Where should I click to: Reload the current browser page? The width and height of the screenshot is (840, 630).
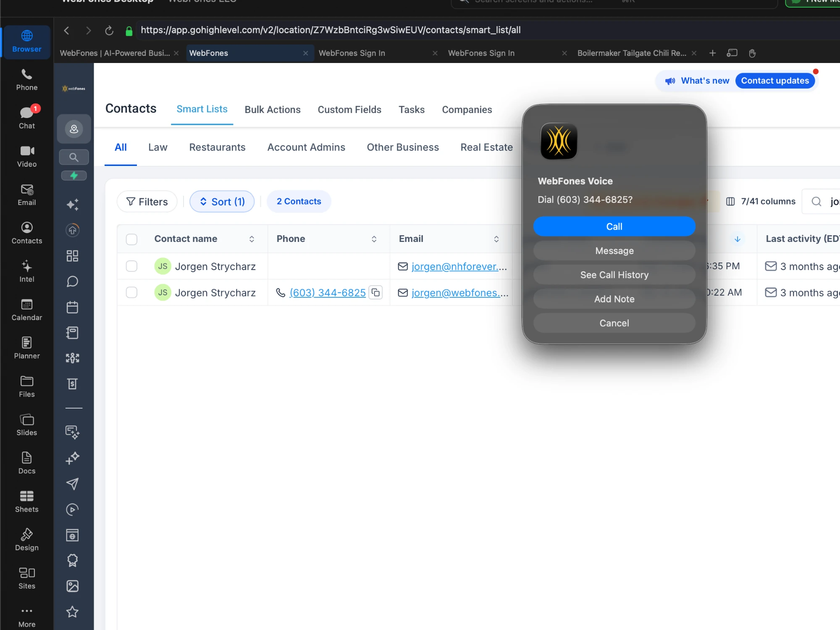point(109,30)
